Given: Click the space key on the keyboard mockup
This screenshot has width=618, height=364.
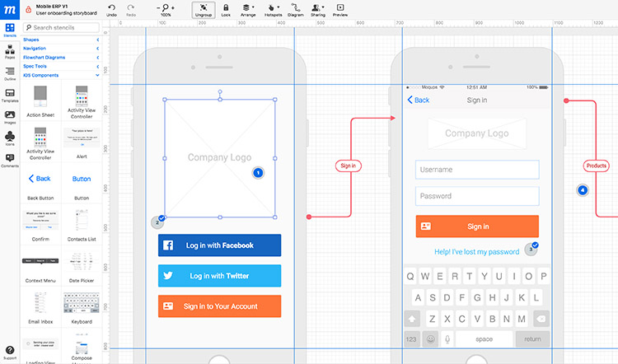Looking at the screenshot, I should pyautogui.click(x=484, y=339).
